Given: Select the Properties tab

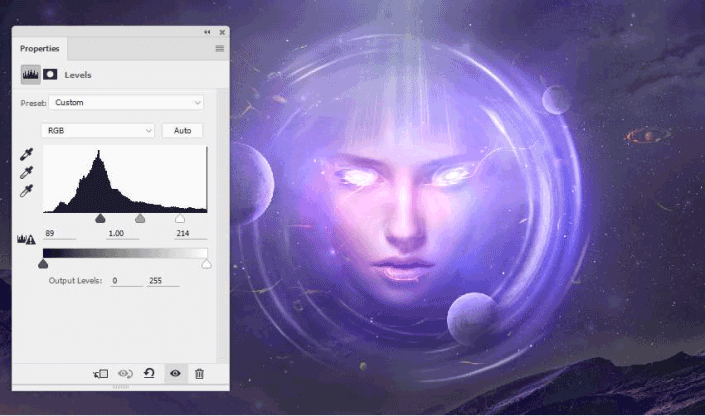Looking at the screenshot, I should point(40,49).
